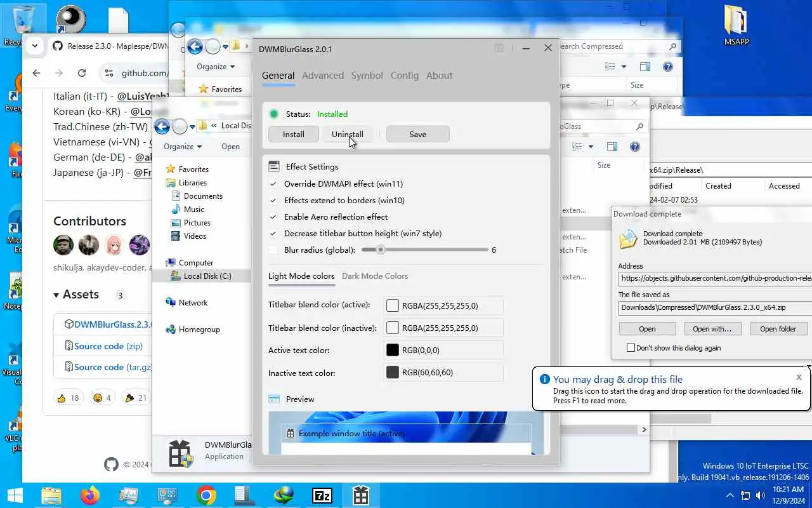
Task: Check the Blur radius (global) checkbox
Action: click(273, 250)
